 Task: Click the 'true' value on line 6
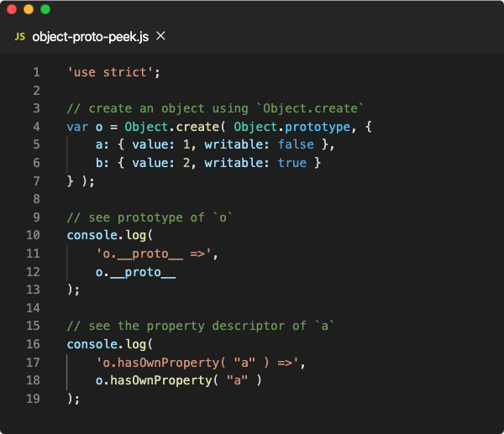coord(292,163)
